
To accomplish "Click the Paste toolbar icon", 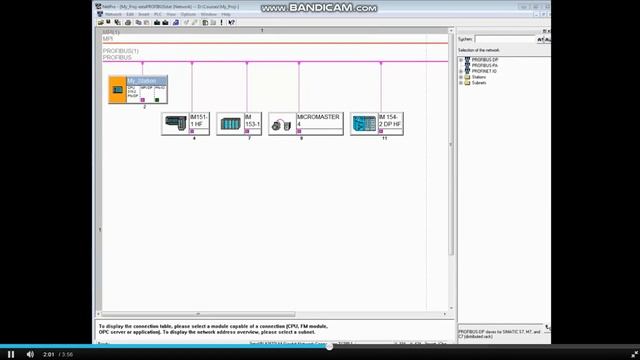I will tap(146, 22).
